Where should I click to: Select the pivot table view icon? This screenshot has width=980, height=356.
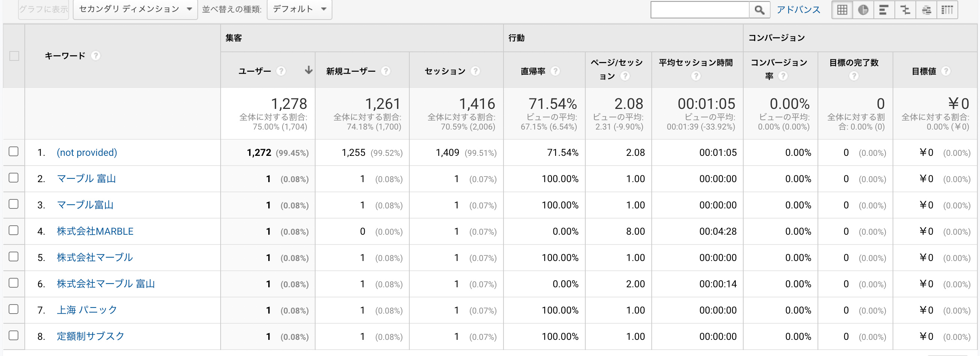tap(947, 10)
